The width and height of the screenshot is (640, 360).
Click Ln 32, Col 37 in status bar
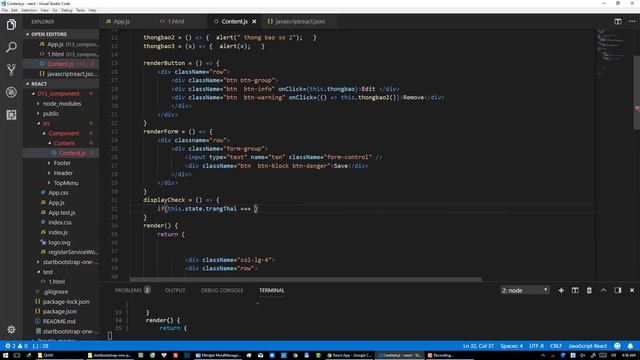point(478,346)
